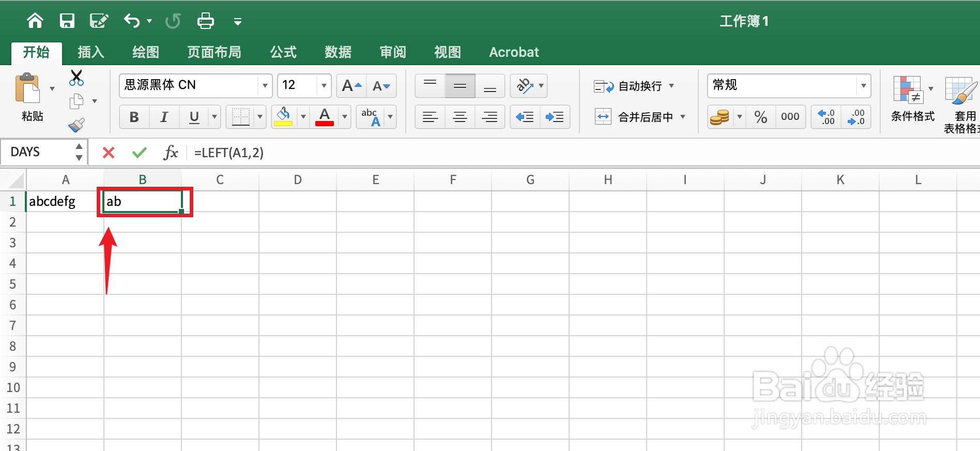The height and width of the screenshot is (451, 980).
Task: Apply currency format with the coins icon
Action: 719,117
